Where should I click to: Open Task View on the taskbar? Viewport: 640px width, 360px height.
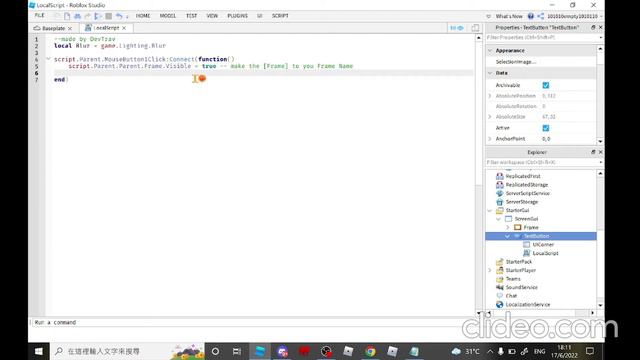coord(237,351)
